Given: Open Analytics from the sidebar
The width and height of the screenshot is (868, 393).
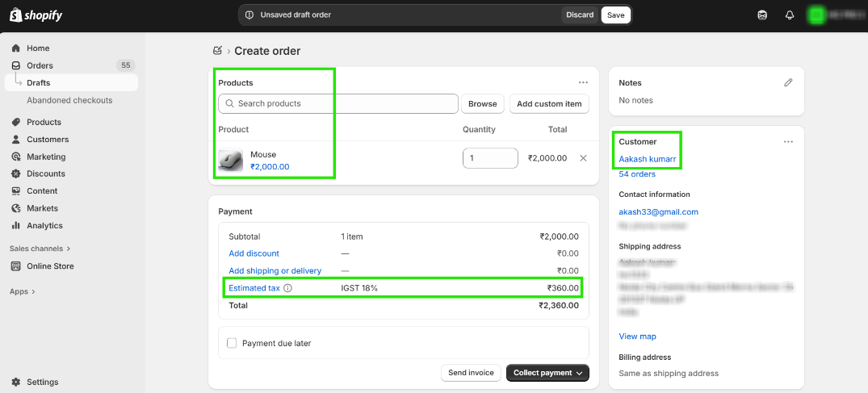Looking at the screenshot, I should [x=44, y=226].
